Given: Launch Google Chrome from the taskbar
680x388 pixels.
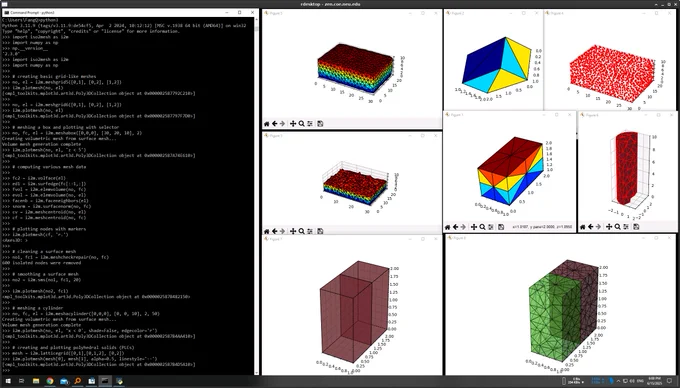Looking at the screenshot, I should [x=50, y=381].
